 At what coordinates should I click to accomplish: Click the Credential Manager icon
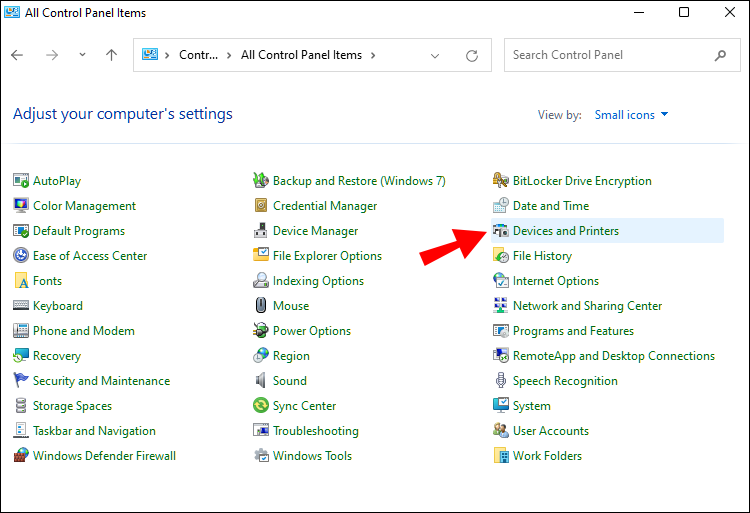coord(261,206)
